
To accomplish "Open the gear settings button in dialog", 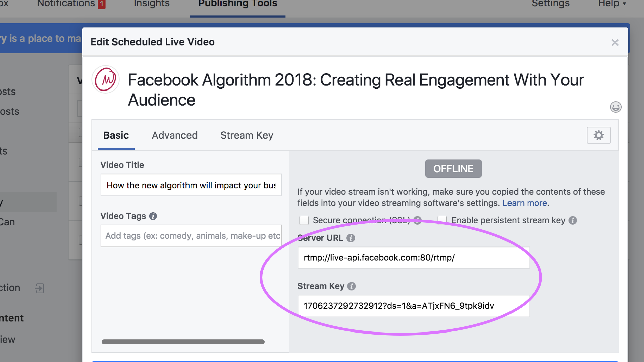I will (x=599, y=135).
